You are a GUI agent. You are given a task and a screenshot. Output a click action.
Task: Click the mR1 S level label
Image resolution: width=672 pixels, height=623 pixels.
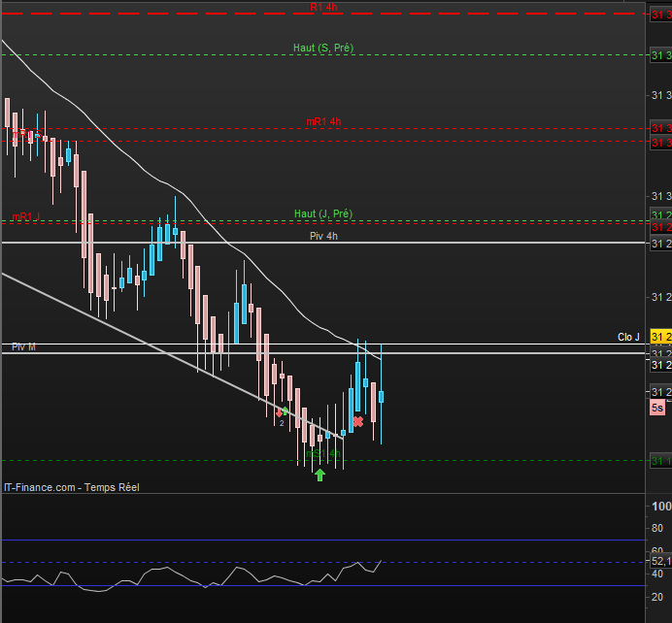coord(26,134)
